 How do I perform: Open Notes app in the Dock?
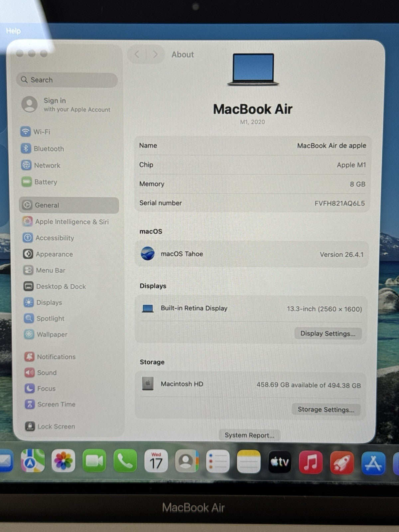click(x=249, y=461)
